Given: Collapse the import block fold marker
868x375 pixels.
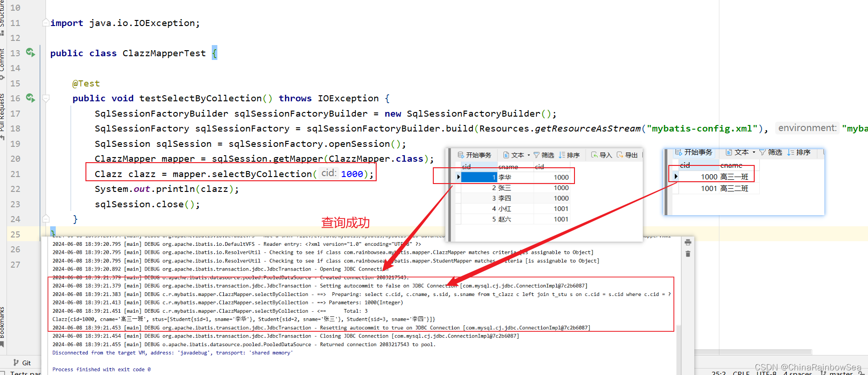Looking at the screenshot, I should pyautogui.click(x=46, y=22).
